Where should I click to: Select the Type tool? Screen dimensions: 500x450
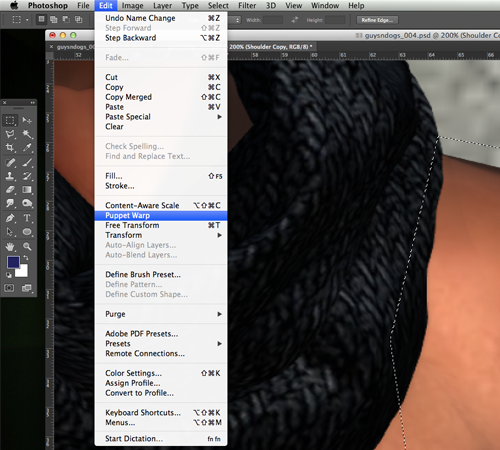[x=27, y=218]
